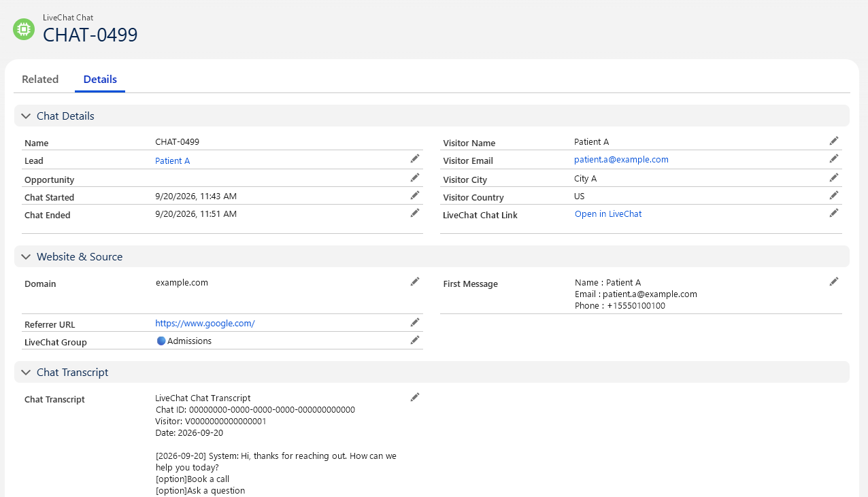Select the Details tab
This screenshot has width=868, height=497.
coord(100,80)
